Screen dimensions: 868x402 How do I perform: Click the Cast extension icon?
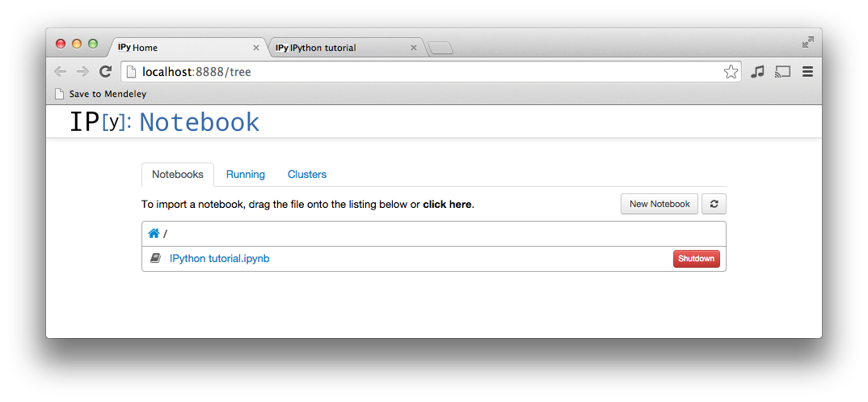tap(782, 72)
